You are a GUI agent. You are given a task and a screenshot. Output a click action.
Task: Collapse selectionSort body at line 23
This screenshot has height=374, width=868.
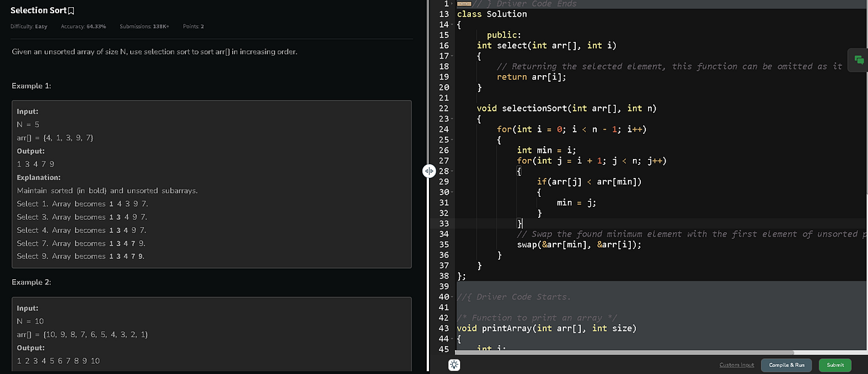click(454, 119)
